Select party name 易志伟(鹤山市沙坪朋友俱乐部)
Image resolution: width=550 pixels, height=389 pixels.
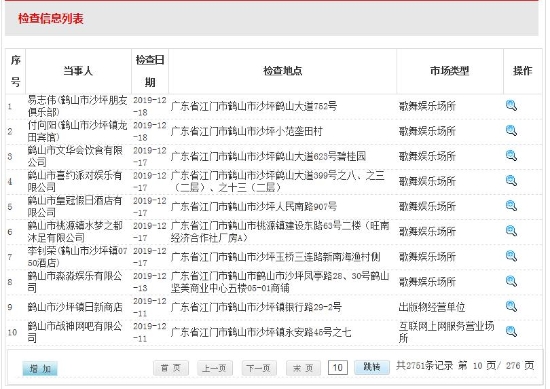point(77,106)
